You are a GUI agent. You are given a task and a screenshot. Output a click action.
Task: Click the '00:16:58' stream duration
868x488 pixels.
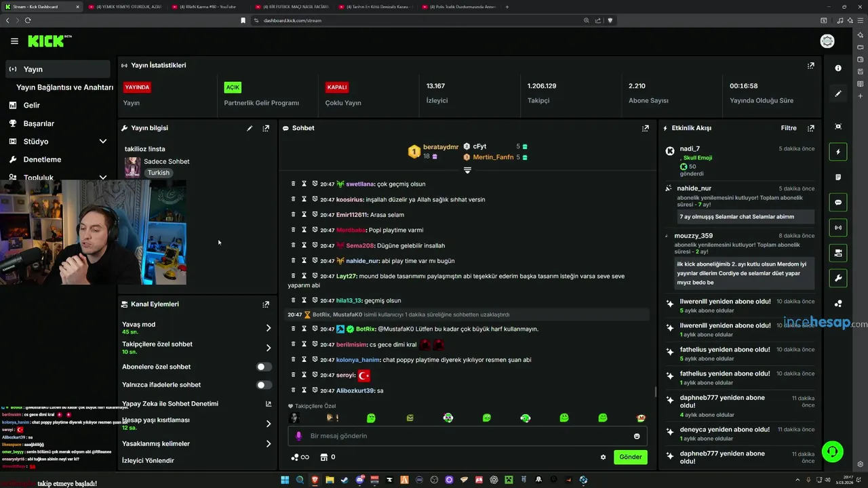click(744, 86)
